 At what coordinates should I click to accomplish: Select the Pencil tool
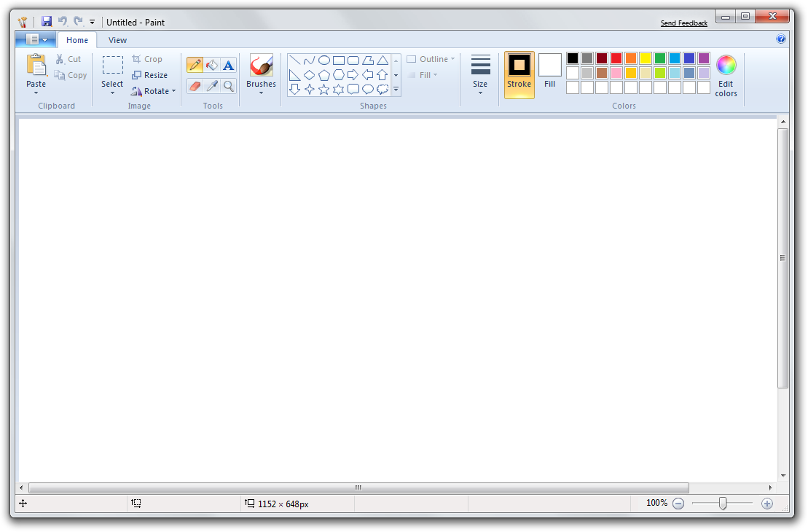coord(195,65)
